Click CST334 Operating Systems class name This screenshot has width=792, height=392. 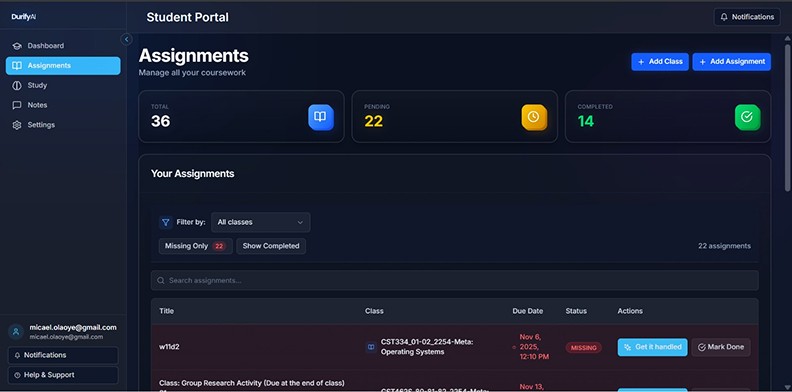427,347
